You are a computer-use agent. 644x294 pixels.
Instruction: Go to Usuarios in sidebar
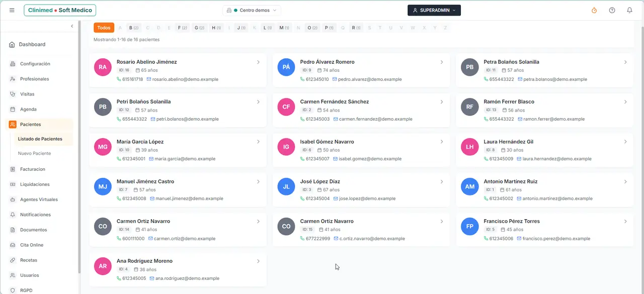[x=30, y=275]
